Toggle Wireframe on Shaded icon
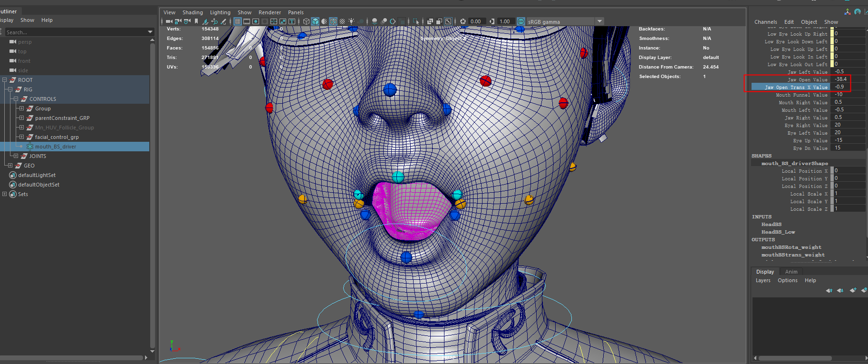Image resolution: width=868 pixels, height=364 pixels. coord(333,21)
